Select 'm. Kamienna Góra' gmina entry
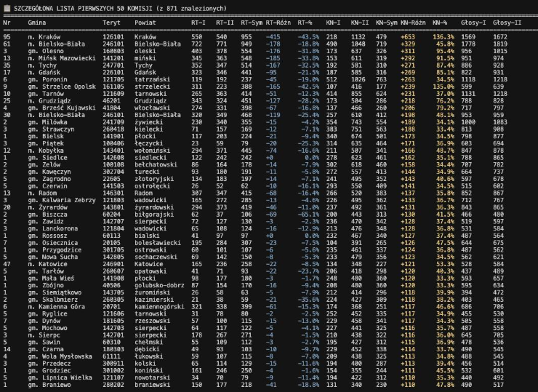The width and height of the screenshot is (538, 392). [56, 307]
